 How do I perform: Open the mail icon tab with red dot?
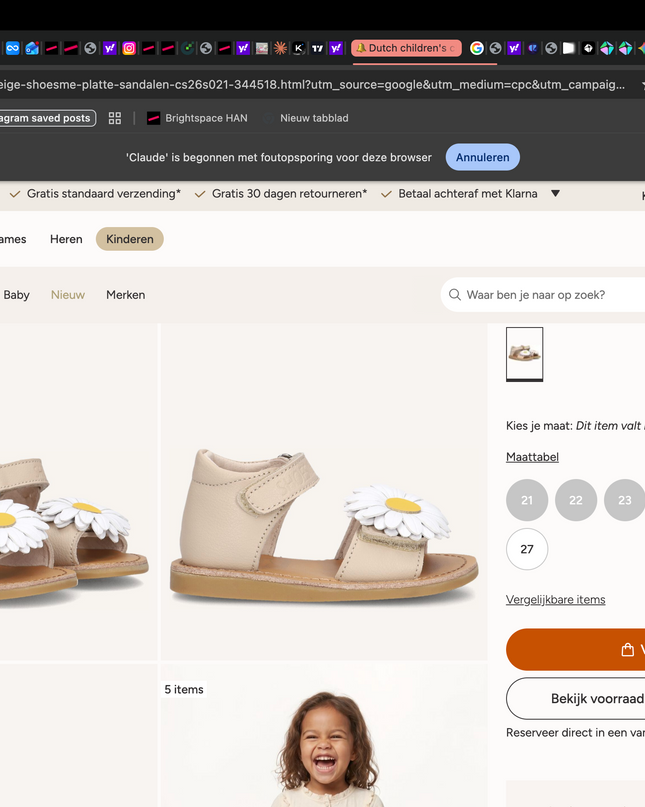point(32,48)
